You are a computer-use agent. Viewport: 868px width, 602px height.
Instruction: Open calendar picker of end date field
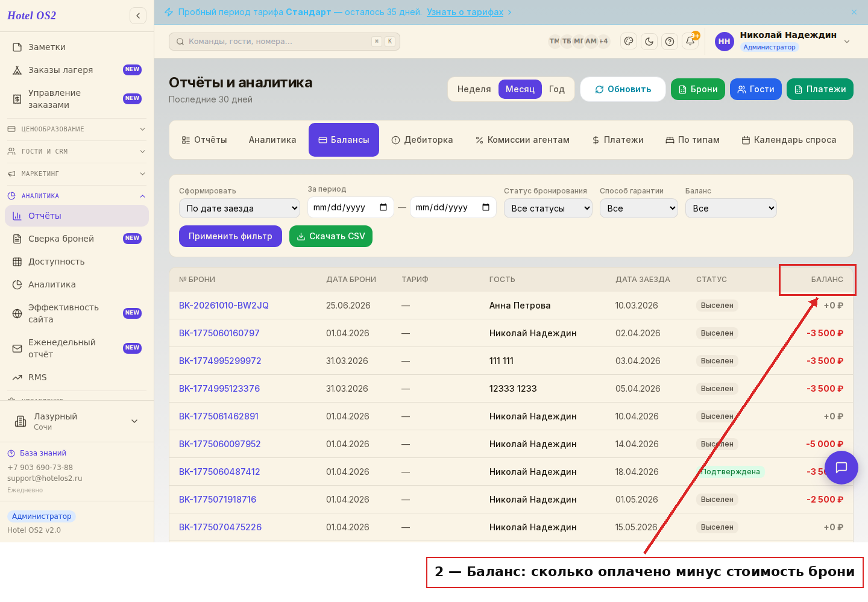(x=486, y=207)
